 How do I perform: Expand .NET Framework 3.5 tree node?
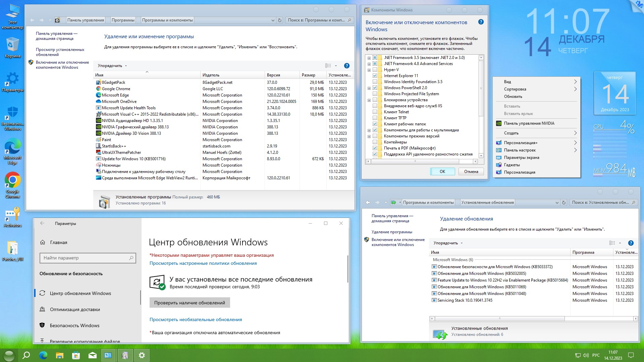pyautogui.click(x=369, y=58)
